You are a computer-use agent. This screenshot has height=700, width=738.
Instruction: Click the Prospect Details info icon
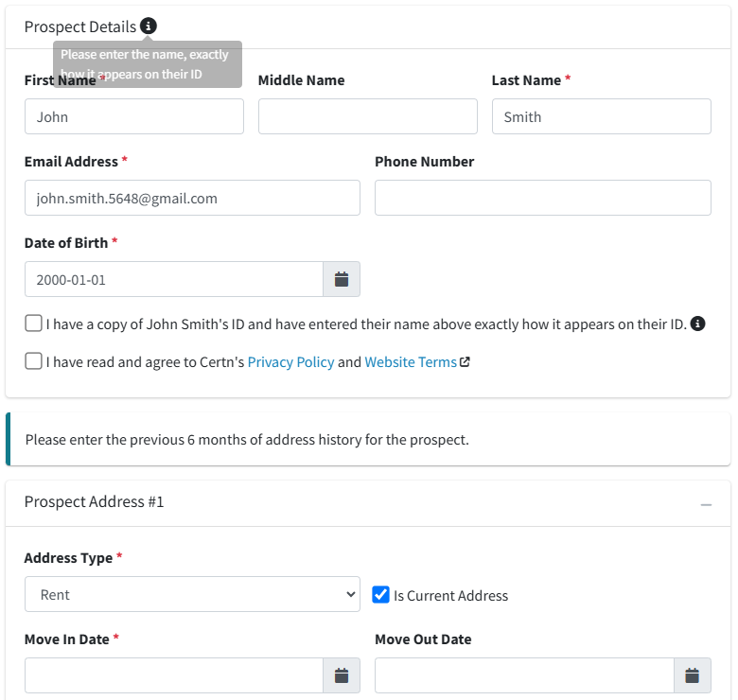point(149,26)
